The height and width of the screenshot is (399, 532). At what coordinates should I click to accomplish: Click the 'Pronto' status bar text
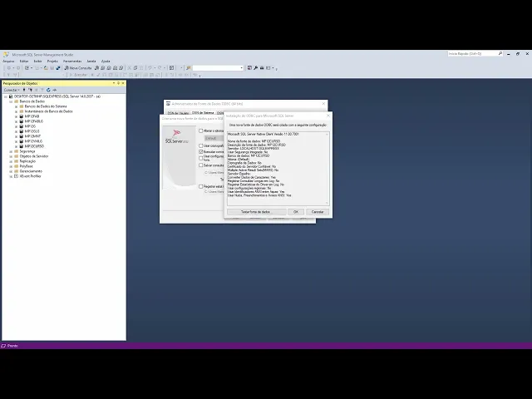click(12, 346)
